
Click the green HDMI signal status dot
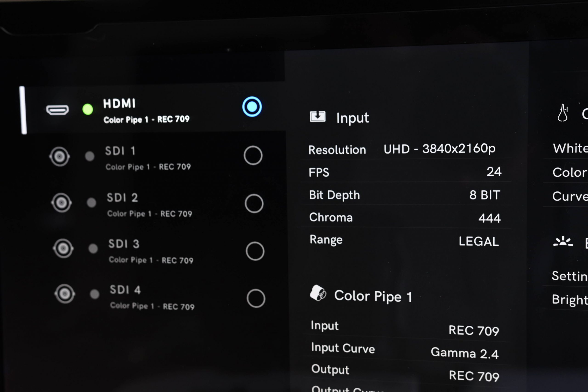tap(88, 110)
